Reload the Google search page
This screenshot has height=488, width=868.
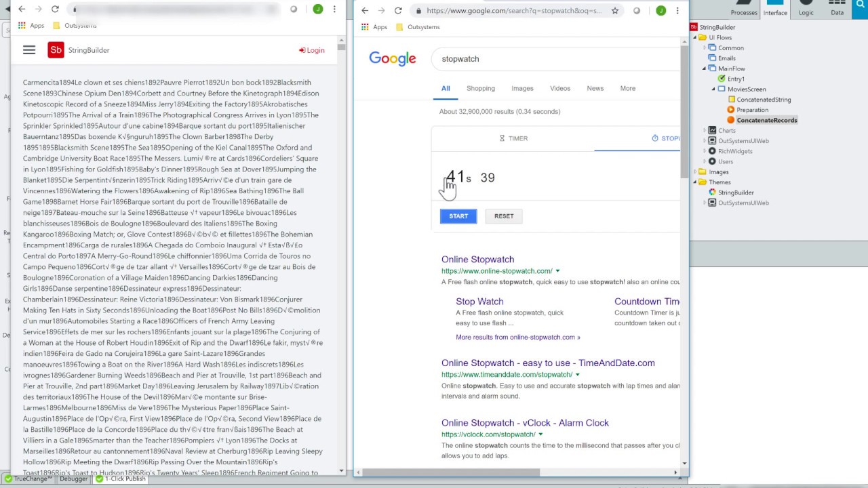click(398, 11)
